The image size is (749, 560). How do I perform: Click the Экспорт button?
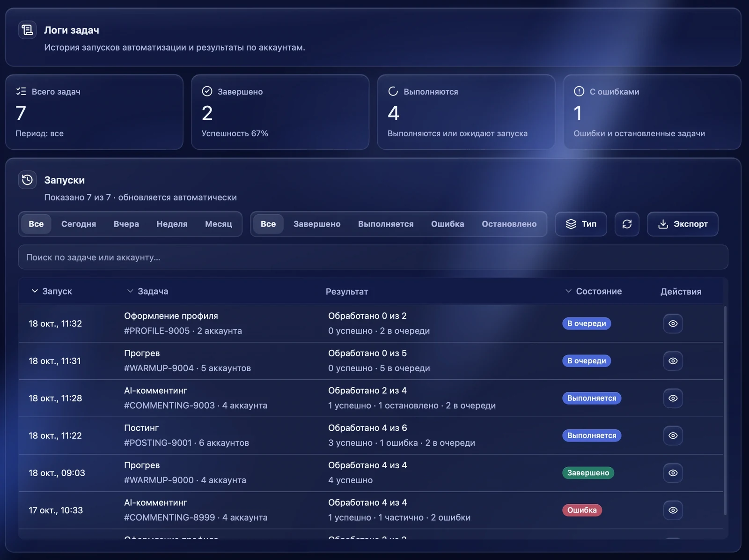(x=683, y=224)
